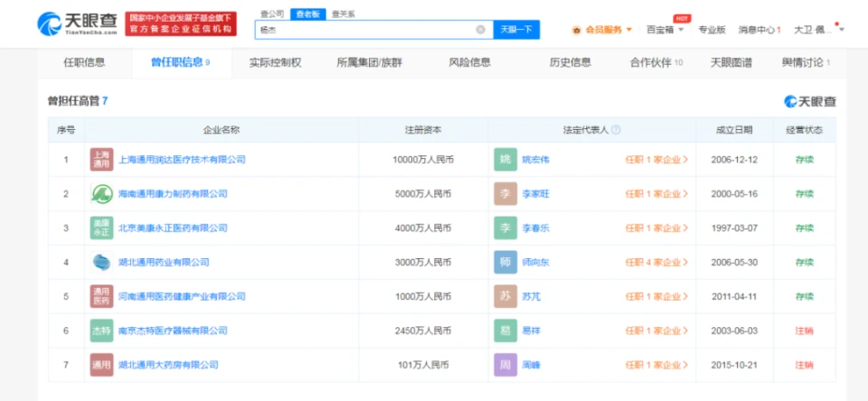Expand 任职 4 家企业 for 师向东

tap(656, 262)
